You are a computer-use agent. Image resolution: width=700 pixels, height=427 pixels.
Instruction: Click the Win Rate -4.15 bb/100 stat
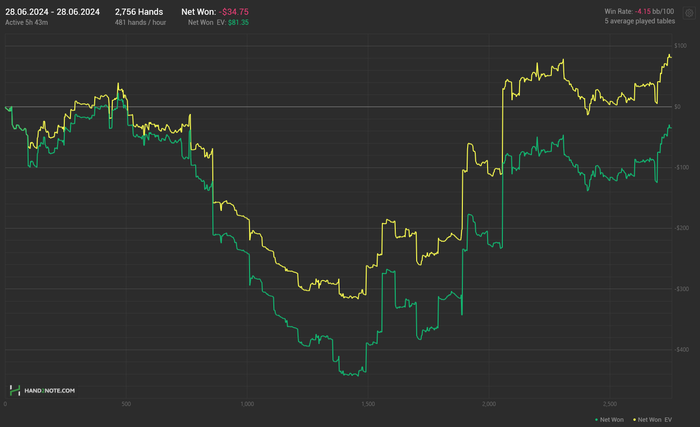point(647,11)
